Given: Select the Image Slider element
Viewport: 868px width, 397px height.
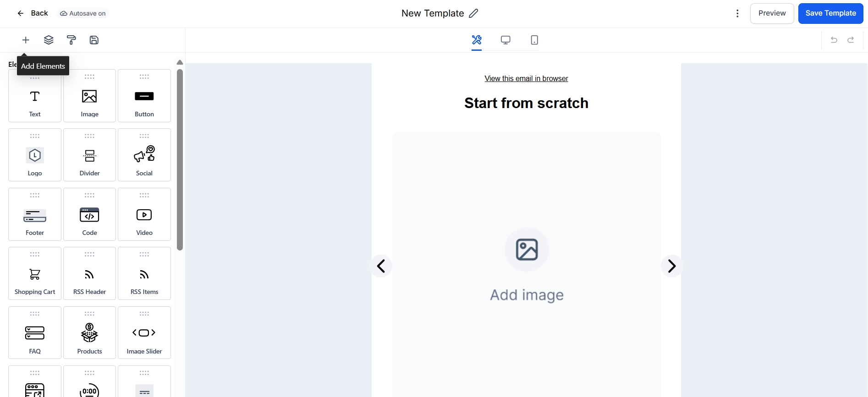Looking at the screenshot, I should (144, 333).
